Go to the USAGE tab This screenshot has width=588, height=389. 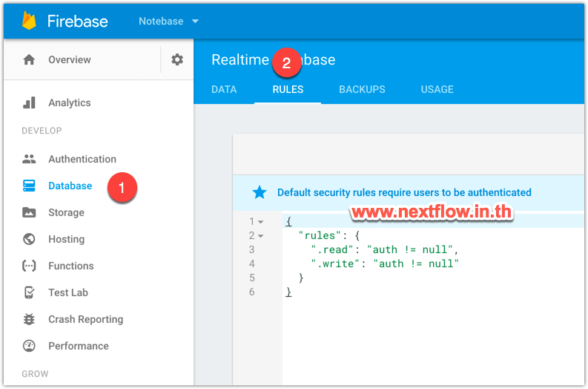437,89
